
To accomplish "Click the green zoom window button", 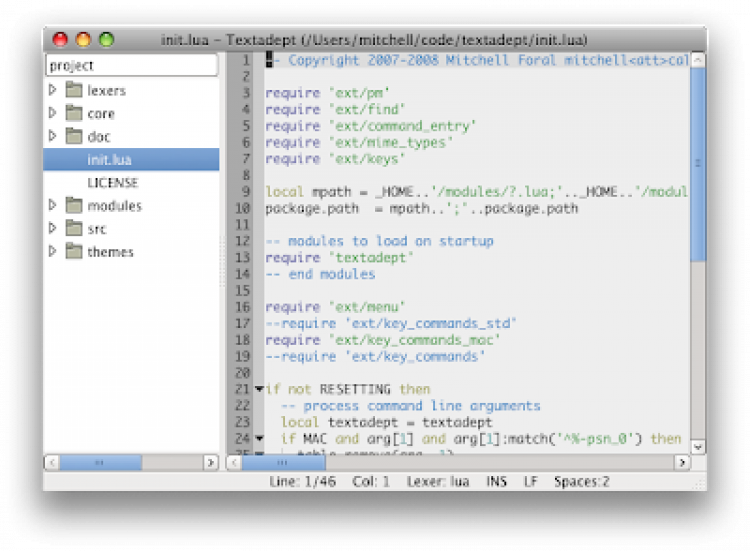I will click(x=106, y=39).
